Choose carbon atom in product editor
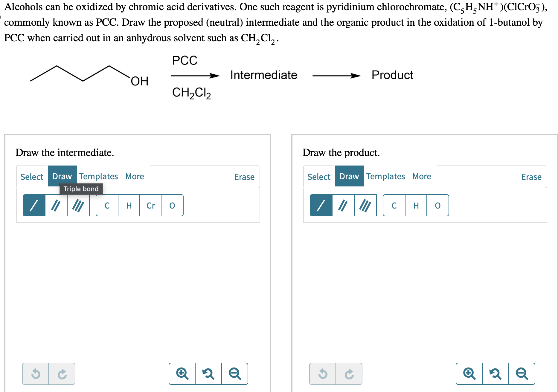This screenshot has width=558, height=392. tap(394, 205)
